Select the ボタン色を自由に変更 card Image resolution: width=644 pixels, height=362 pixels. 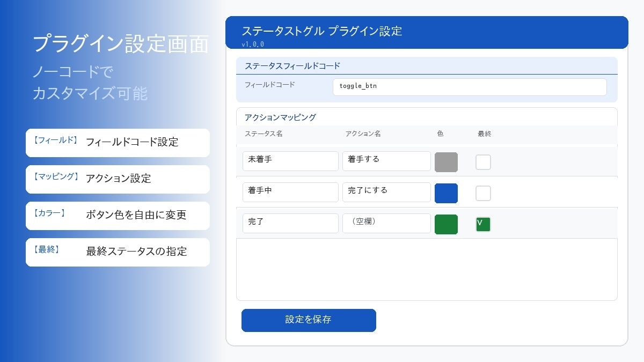pos(118,216)
